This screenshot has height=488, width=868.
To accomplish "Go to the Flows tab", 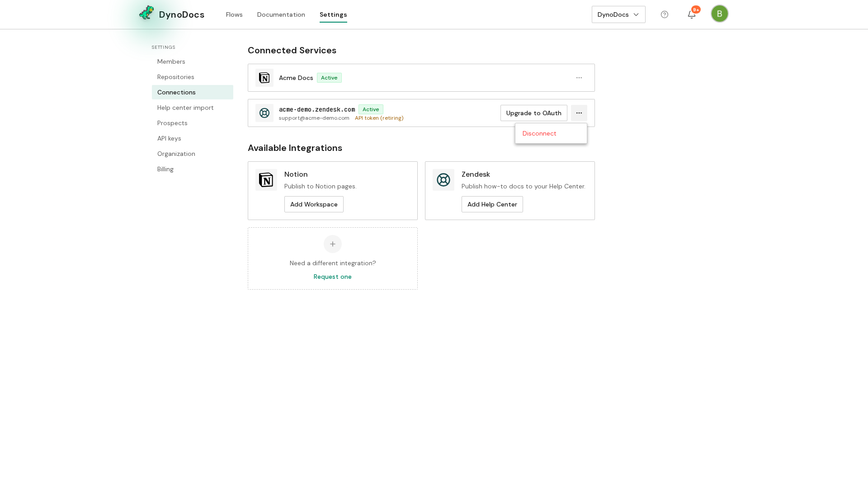I will pyautogui.click(x=234, y=14).
